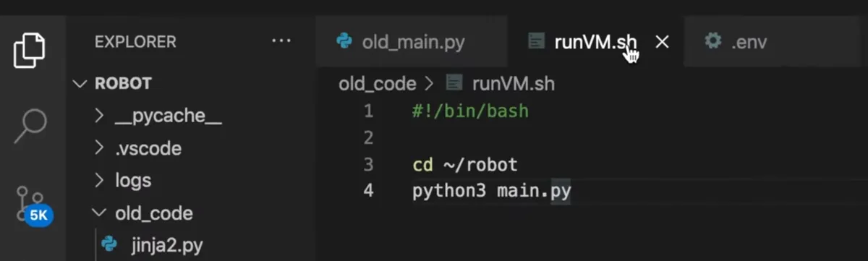
Task: Click the 'cd ~/robot' code line
Action: pyautogui.click(x=465, y=165)
